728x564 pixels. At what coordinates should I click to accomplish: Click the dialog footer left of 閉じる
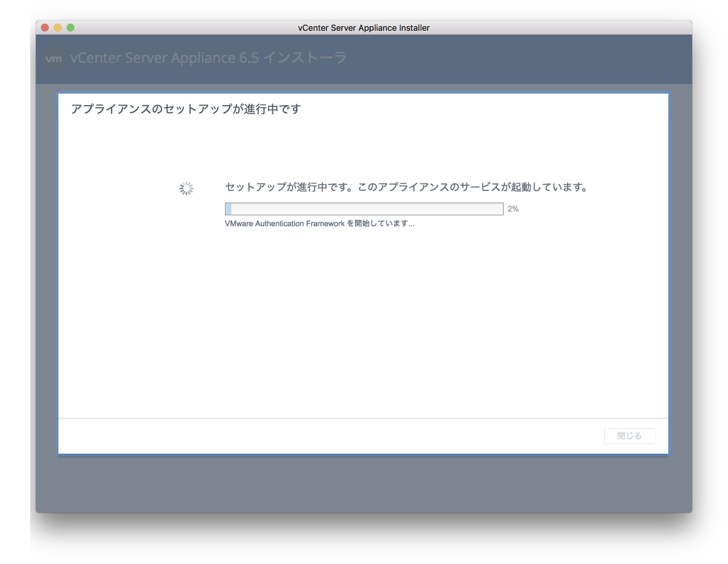(x=320, y=436)
